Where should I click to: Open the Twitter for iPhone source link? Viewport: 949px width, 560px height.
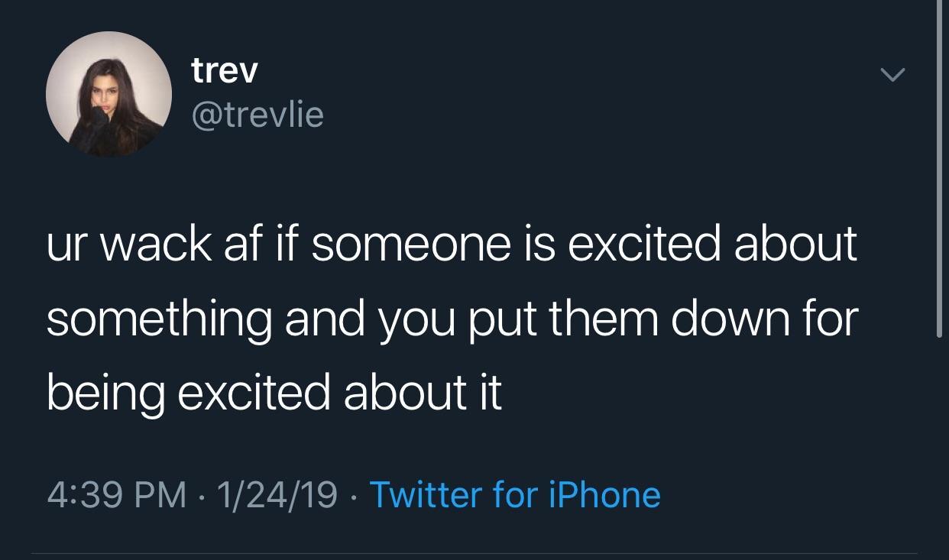tap(515, 495)
